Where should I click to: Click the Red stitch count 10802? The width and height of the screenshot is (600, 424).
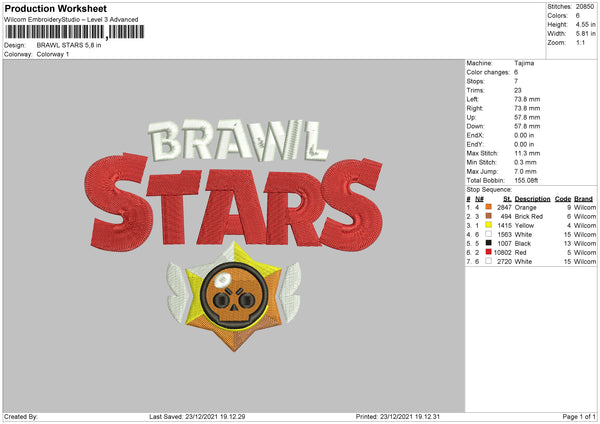pyautogui.click(x=502, y=253)
